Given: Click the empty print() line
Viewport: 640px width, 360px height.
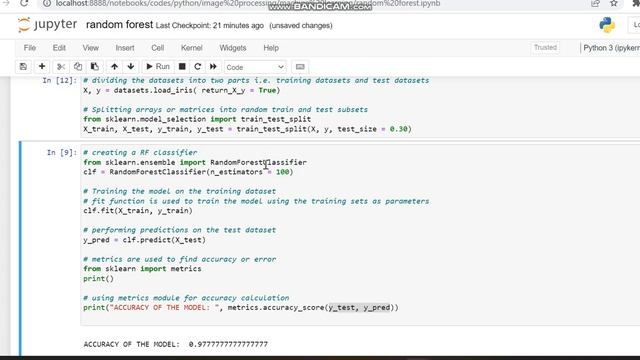Looking at the screenshot, I should (98, 279).
